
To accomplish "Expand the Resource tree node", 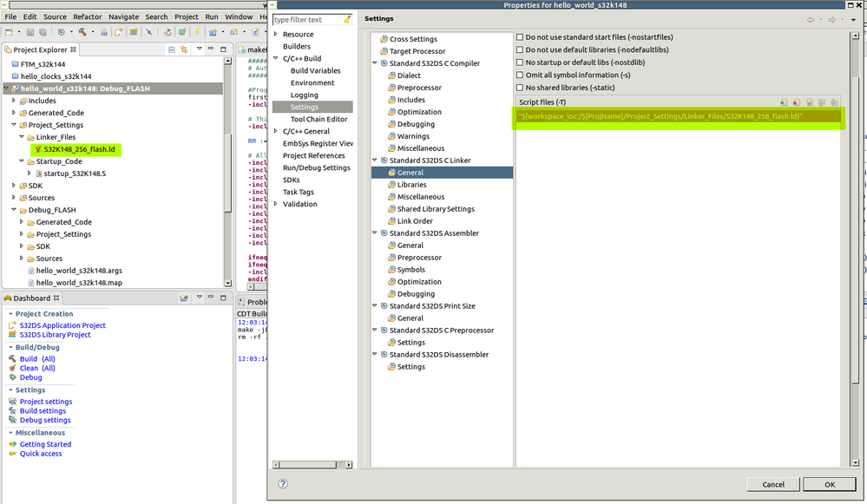I will pos(275,34).
